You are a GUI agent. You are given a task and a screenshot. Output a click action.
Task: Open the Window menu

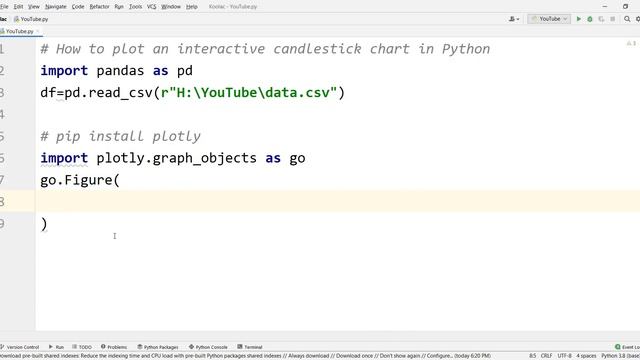coord(171,7)
